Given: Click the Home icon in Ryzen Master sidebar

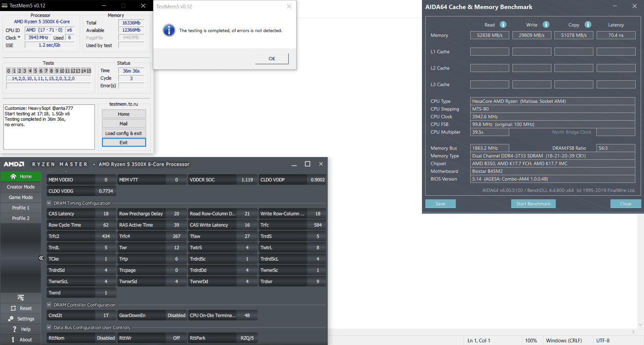Looking at the screenshot, I should tap(13, 177).
